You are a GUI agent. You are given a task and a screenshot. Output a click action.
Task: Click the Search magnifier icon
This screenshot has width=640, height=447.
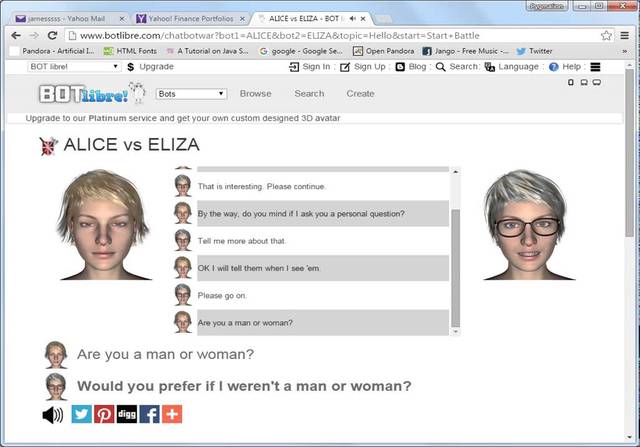click(440, 67)
